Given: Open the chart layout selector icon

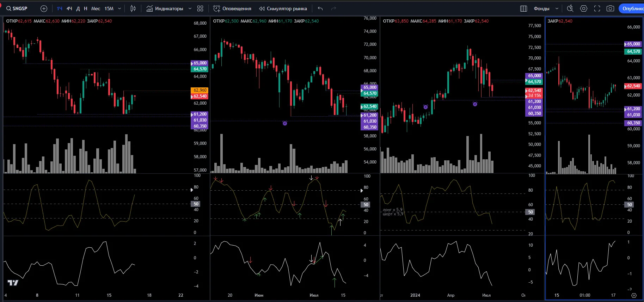Looking at the screenshot, I should pos(523,8).
